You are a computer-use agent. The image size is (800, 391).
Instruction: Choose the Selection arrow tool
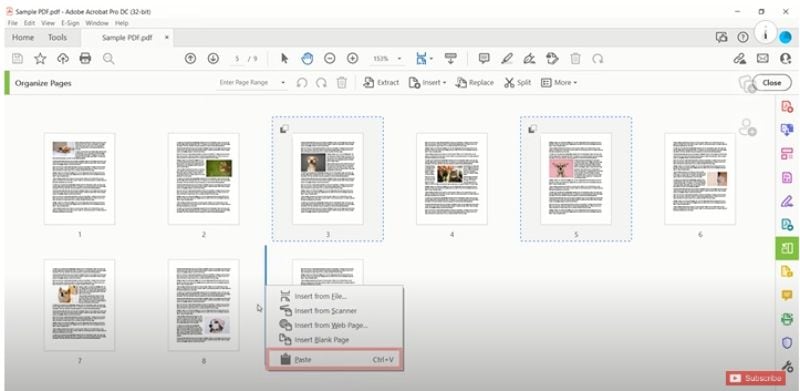point(285,59)
